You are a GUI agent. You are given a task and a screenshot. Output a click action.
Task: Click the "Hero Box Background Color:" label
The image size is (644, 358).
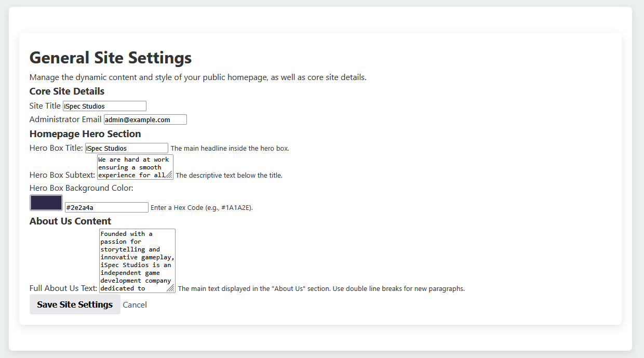tap(82, 188)
